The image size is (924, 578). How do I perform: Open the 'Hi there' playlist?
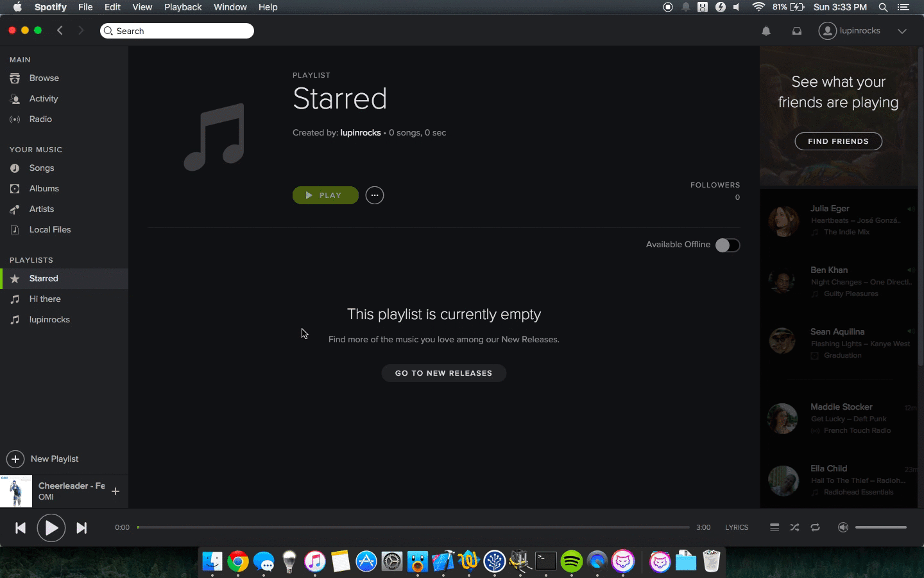(45, 299)
